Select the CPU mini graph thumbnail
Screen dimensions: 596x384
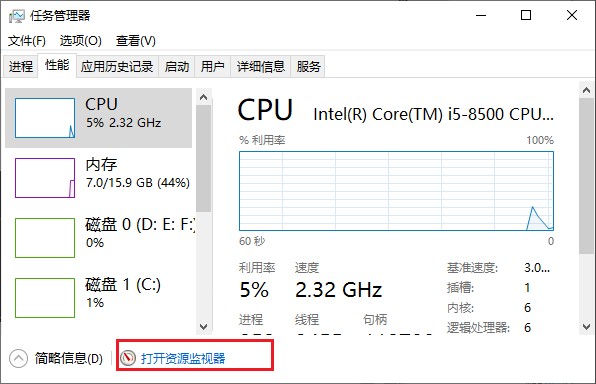(45, 118)
